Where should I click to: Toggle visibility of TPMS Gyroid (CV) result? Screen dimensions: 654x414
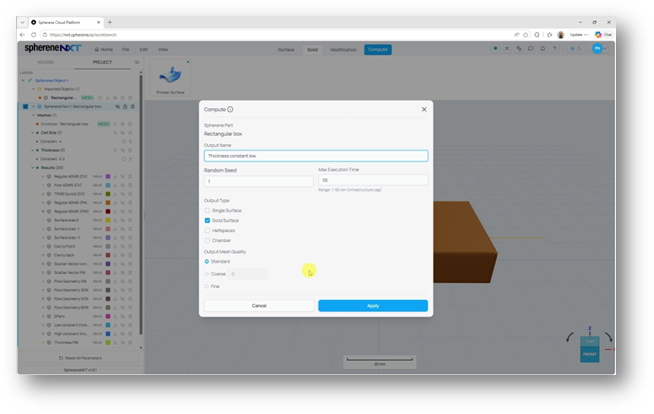coord(123,194)
